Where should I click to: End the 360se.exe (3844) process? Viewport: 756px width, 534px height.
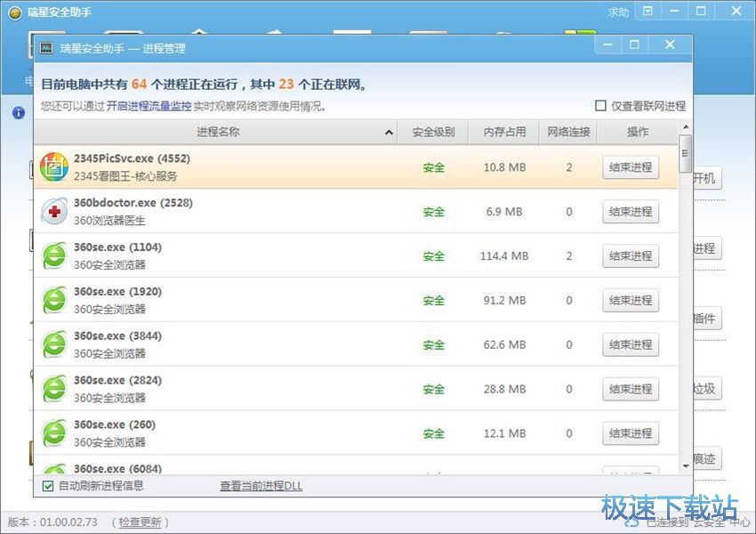(x=631, y=345)
